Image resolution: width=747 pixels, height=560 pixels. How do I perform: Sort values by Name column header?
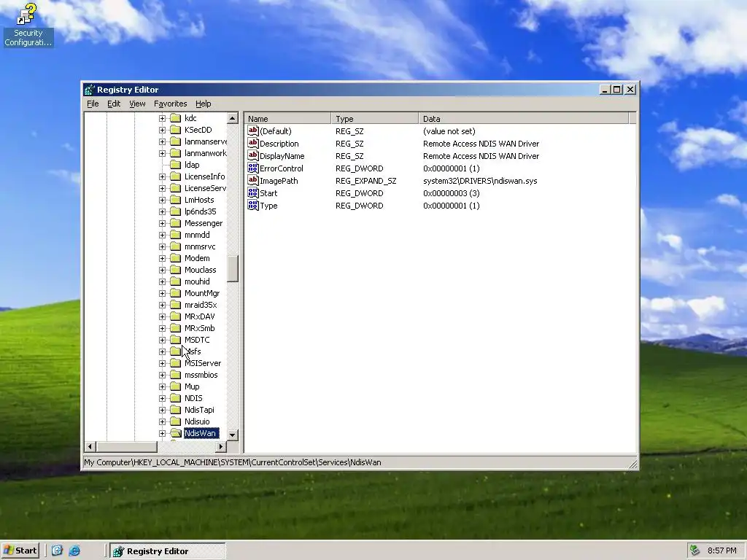287,119
